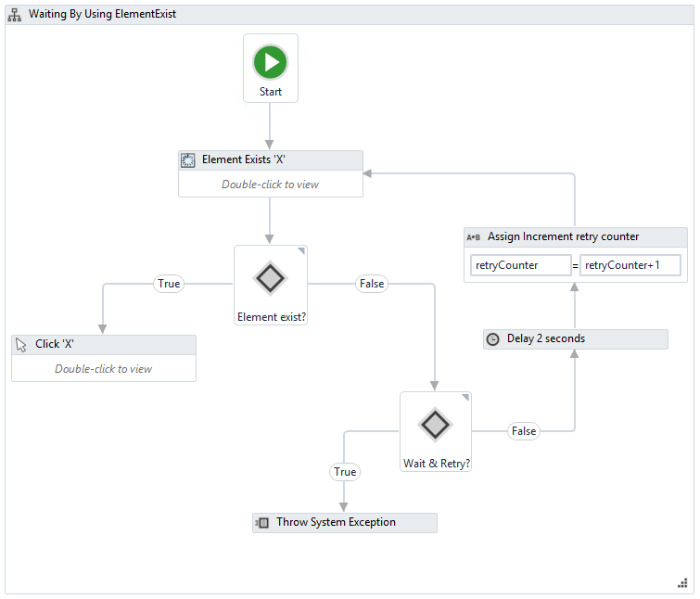Click the resize grip at bottom-right corner
Image resolution: width=700 pixels, height=599 pixels.
click(x=682, y=582)
